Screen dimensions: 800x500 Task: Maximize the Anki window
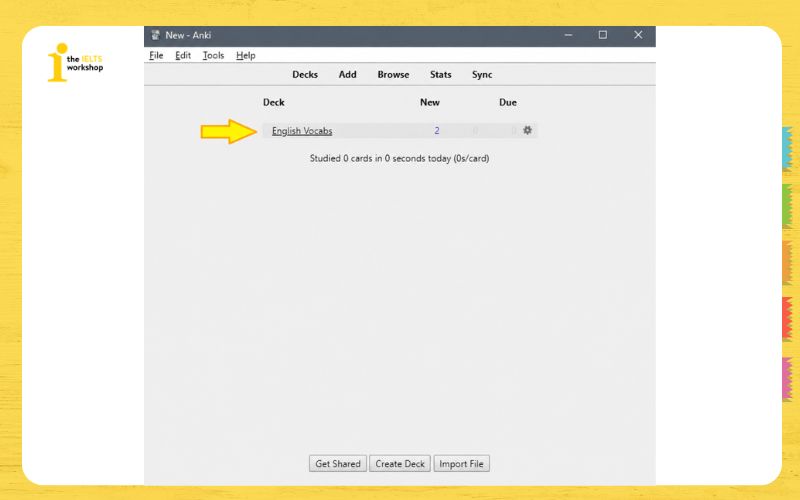[x=603, y=35]
